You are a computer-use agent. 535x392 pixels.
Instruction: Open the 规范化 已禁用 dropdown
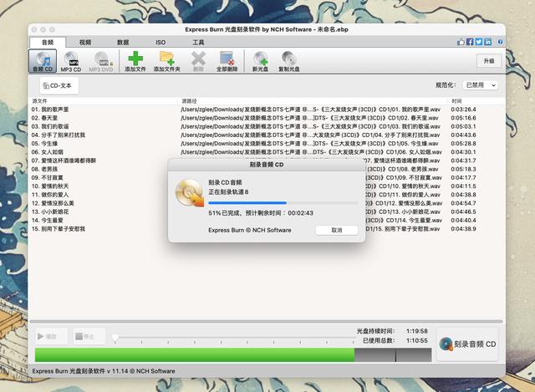[481, 85]
